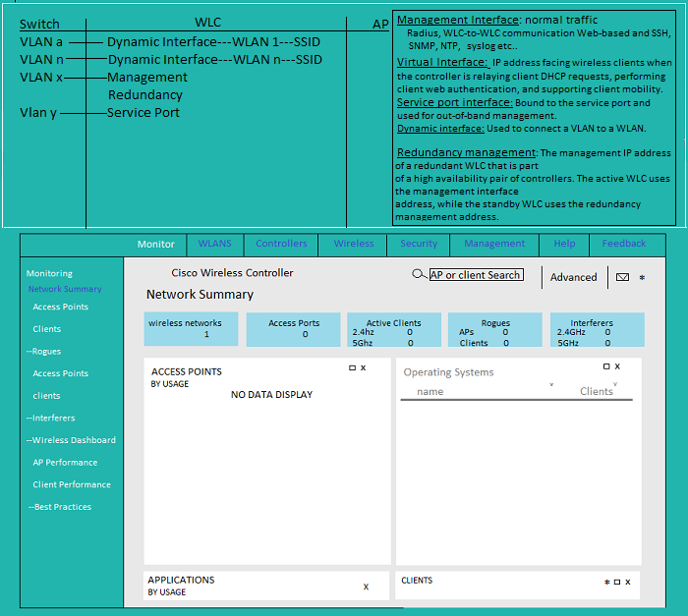Click the Network Summary page heading
688x616 pixels.
coord(200,295)
